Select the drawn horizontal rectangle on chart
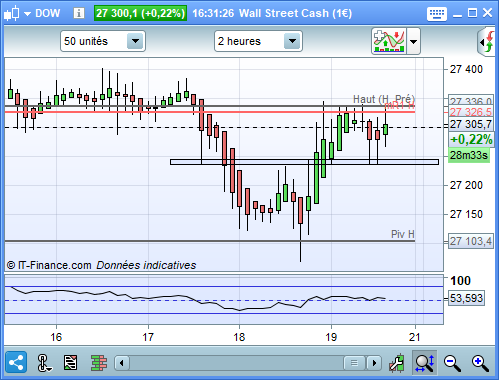 [x=304, y=162]
